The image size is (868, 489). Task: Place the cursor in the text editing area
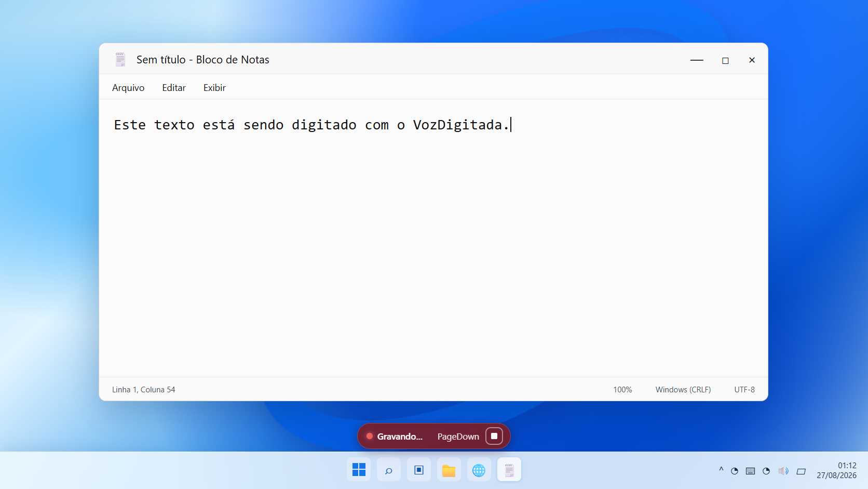click(x=433, y=238)
